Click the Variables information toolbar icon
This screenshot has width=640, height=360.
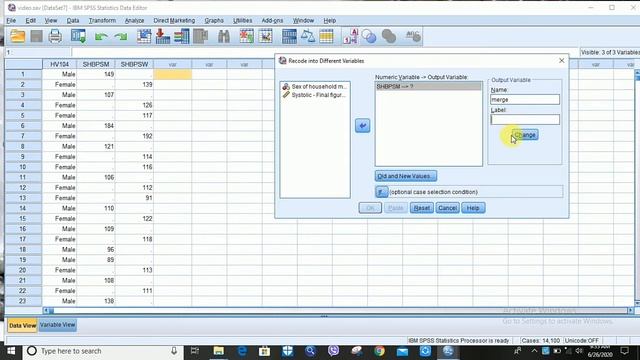pyautogui.click(x=182, y=36)
